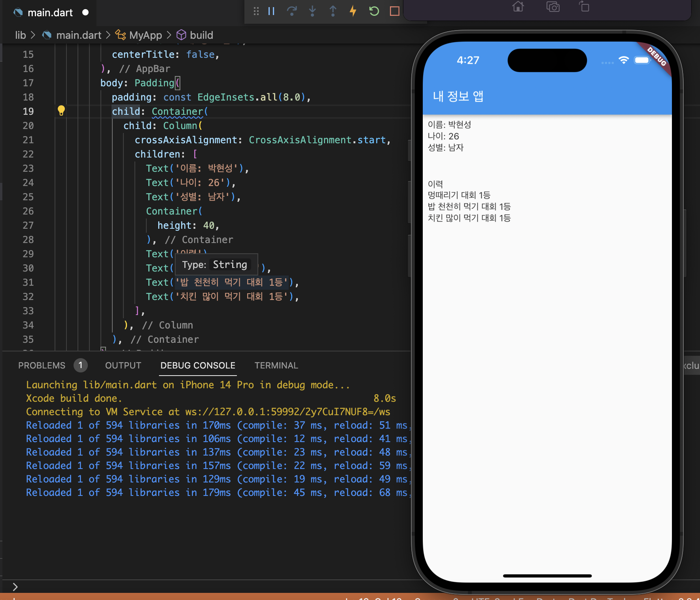Click Text '나이: 26' code line
The image size is (700, 600).
coord(191,182)
